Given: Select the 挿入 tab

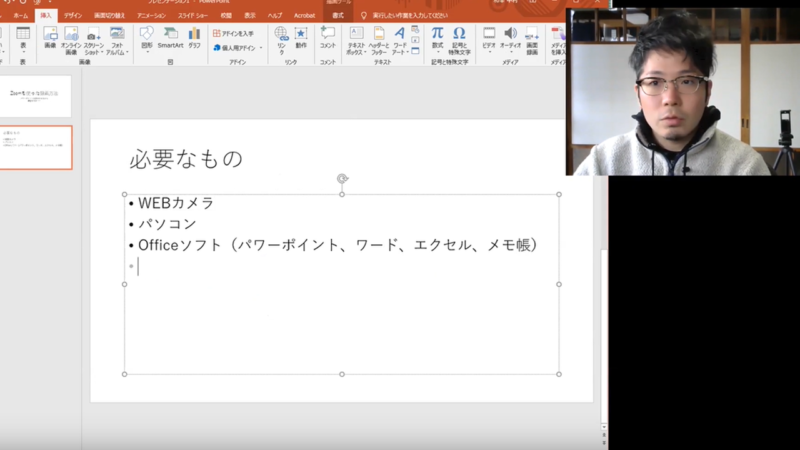Looking at the screenshot, I should pos(46,16).
